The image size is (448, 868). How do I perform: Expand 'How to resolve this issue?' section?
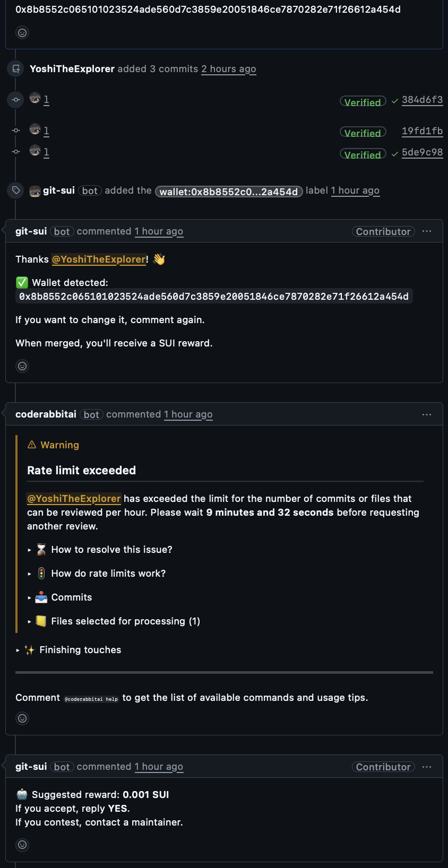click(x=111, y=550)
